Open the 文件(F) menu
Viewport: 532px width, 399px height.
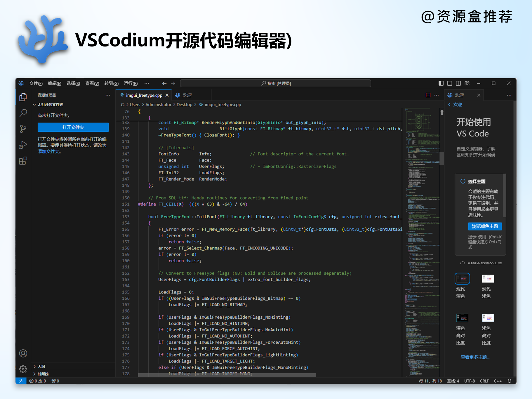[36, 84]
